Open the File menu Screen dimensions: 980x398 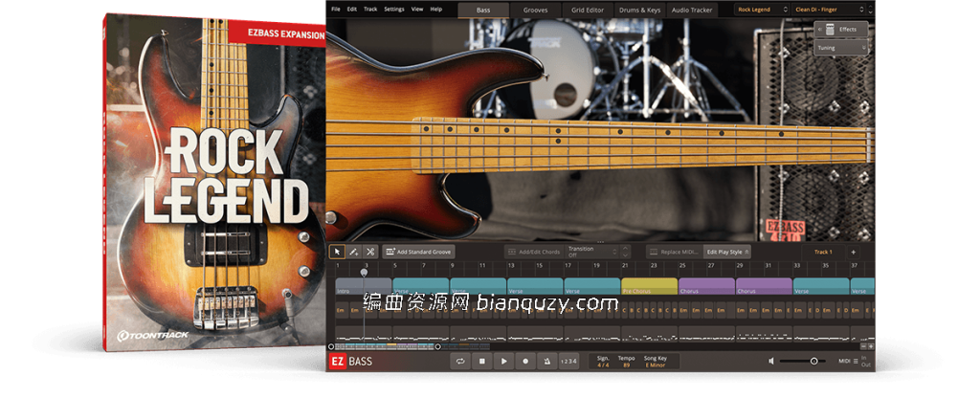[336, 10]
